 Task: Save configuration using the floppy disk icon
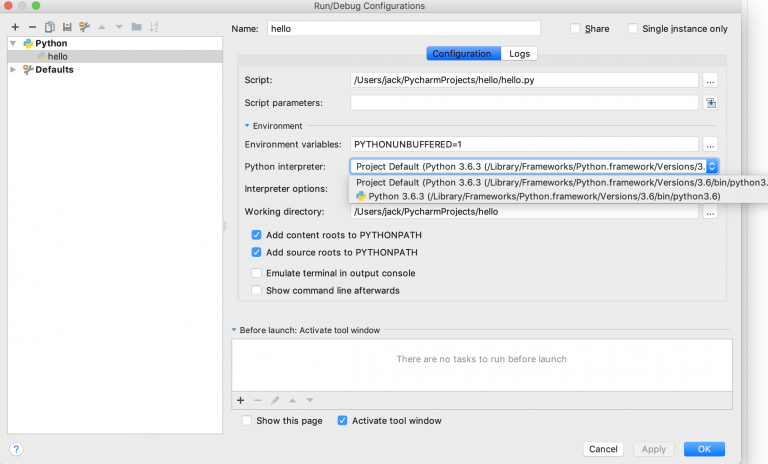pyautogui.click(x=67, y=26)
